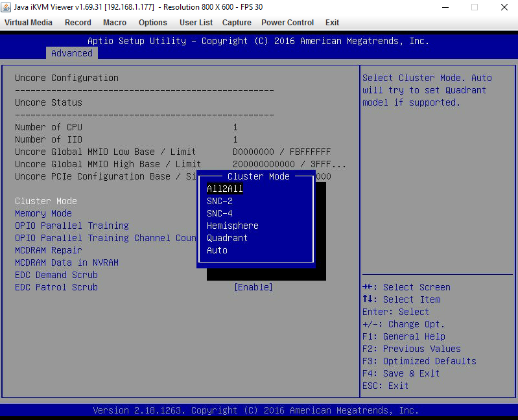Click the Enter: Select hint
518x420 pixels.
tap(395, 312)
